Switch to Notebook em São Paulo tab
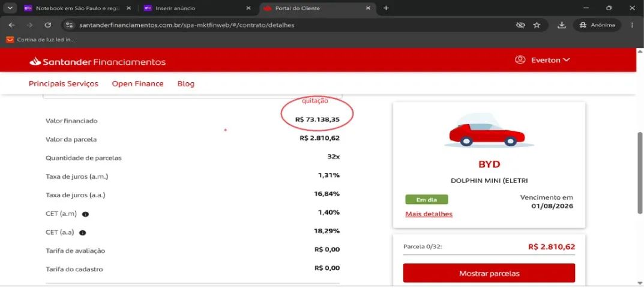The width and height of the screenshot is (644, 288). (x=76, y=8)
